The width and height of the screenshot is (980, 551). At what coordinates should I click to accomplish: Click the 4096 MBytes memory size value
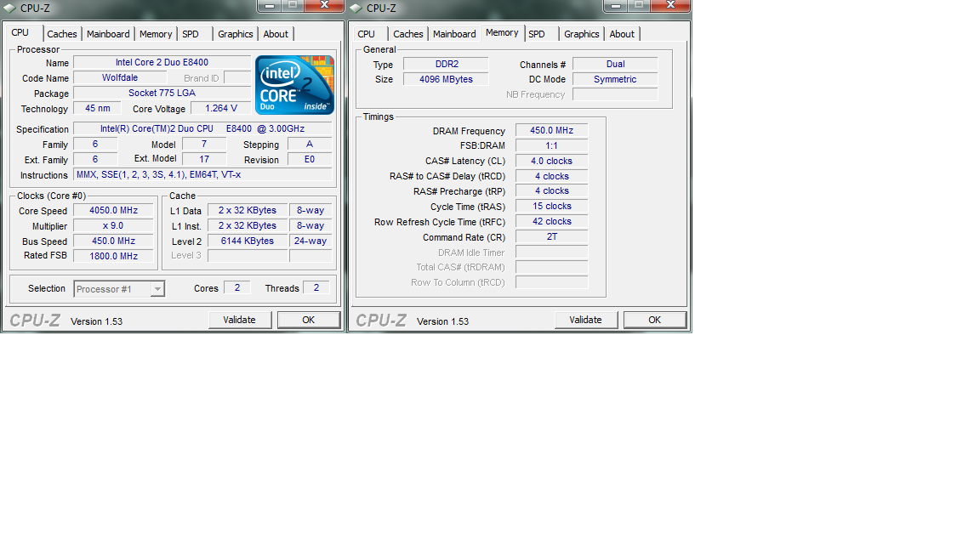coord(447,79)
